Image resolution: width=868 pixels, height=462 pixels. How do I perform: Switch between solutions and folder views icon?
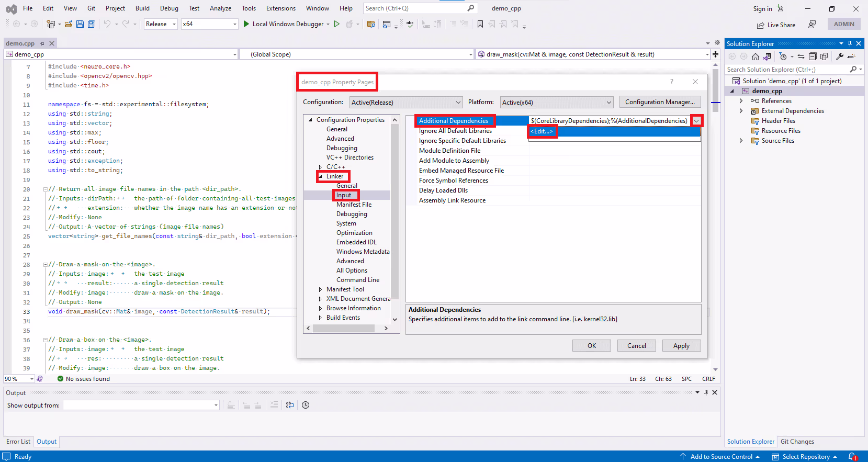[767, 57]
